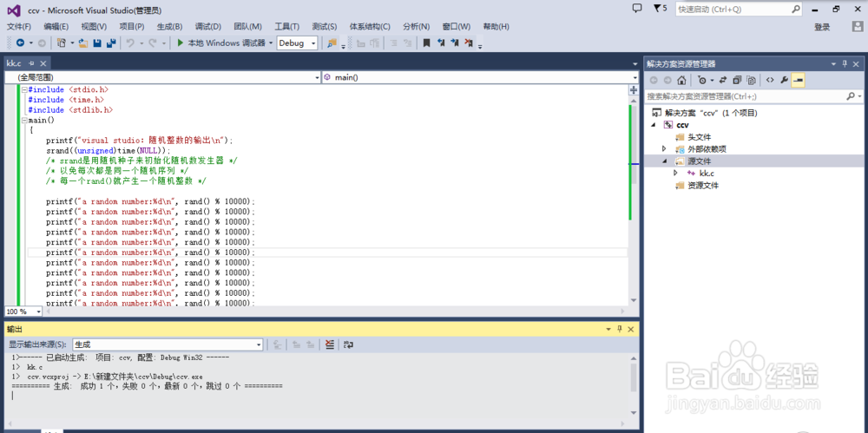Click the editor horizontal scrollbar
868x433 pixels.
[337, 312]
